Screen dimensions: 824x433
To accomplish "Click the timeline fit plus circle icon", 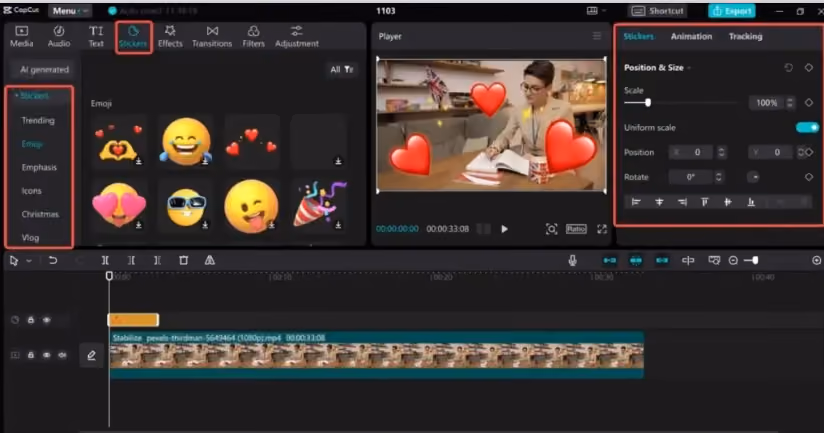I will tap(816, 260).
